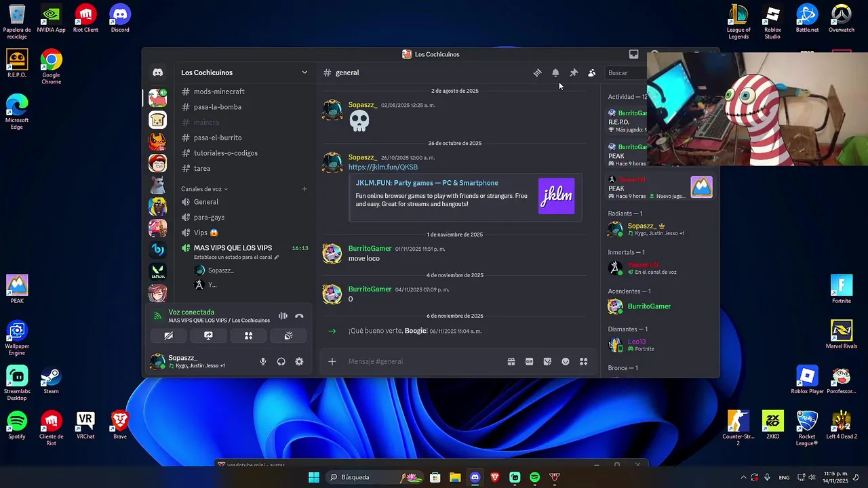868x488 pixels.
Task: Disconnect from voice with hang-up icon
Action: point(299,316)
